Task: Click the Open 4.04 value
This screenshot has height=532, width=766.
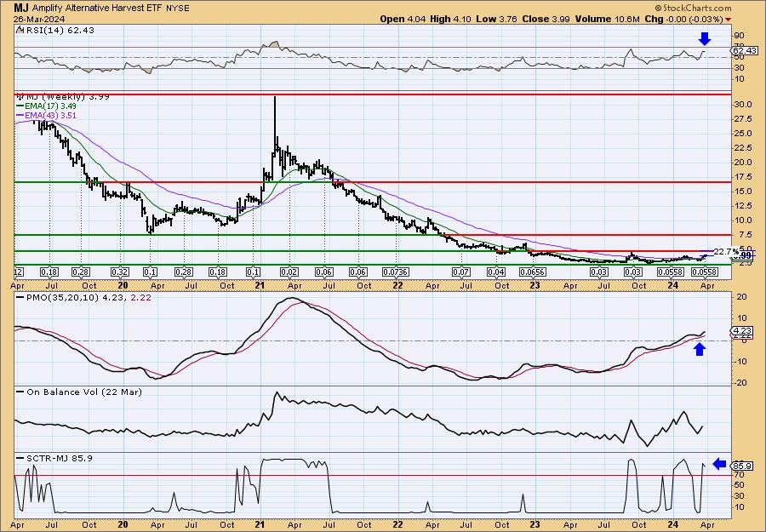Action: (403, 19)
